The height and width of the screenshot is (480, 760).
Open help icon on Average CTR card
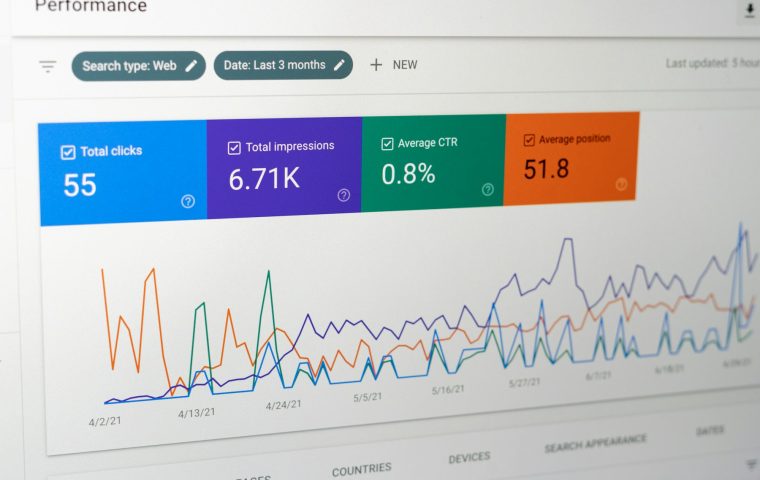pyautogui.click(x=488, y=189)
